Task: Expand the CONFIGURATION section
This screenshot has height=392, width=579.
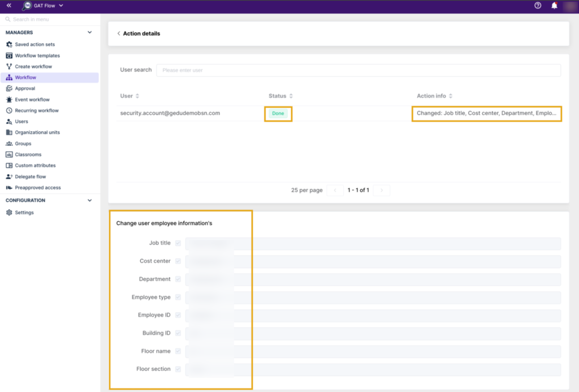Action: (x=89, y=200)
